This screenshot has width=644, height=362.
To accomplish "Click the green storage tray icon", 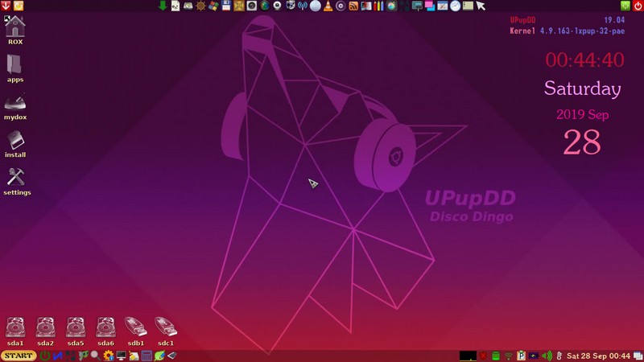I will [496, 356].
